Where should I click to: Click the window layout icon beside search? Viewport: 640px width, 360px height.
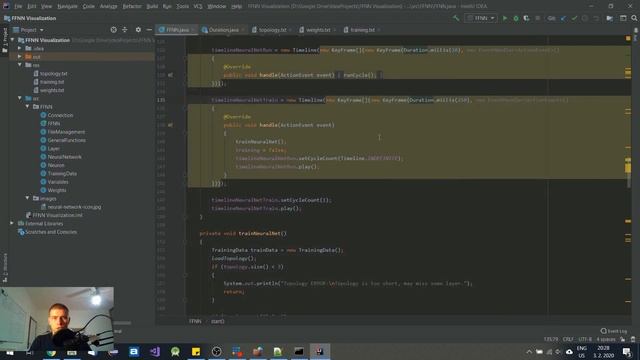coord(623,18)
